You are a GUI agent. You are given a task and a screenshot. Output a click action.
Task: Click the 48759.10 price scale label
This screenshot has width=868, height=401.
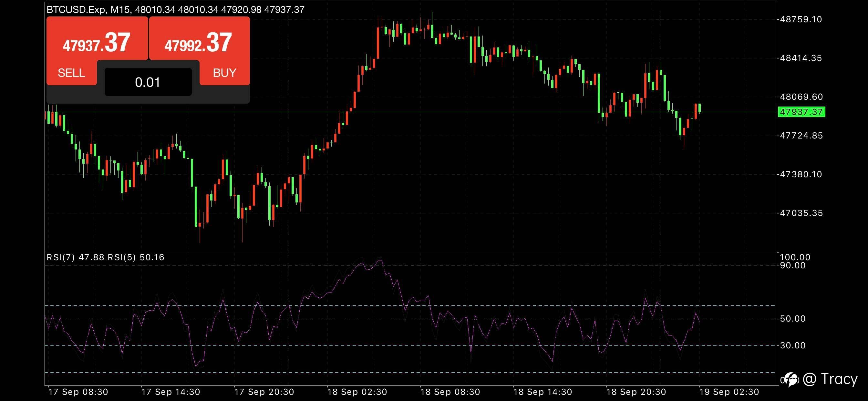(x=801, y=19)
